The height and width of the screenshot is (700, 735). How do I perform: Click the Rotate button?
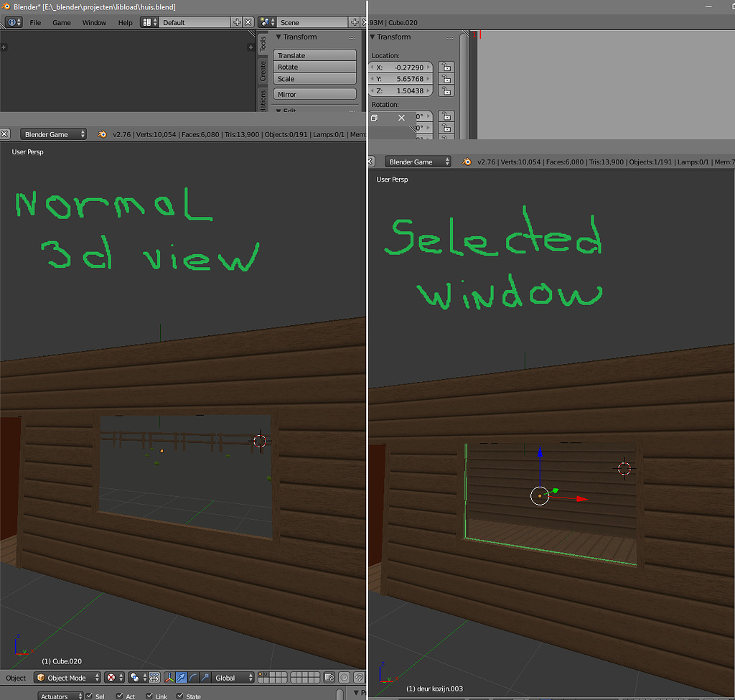tap(314, 67)
